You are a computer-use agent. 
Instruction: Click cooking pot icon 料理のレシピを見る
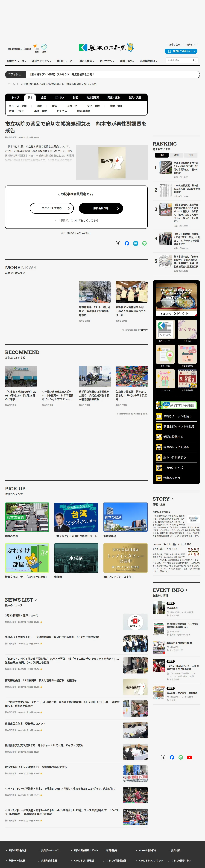tap(159, 447)
